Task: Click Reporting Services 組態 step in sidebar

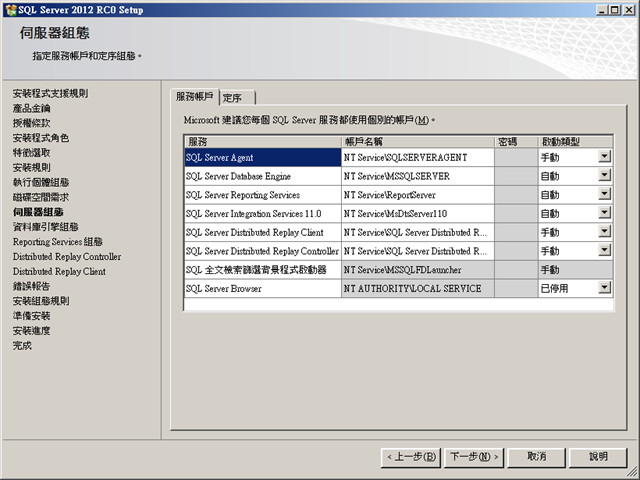Action: click(58, 242)
